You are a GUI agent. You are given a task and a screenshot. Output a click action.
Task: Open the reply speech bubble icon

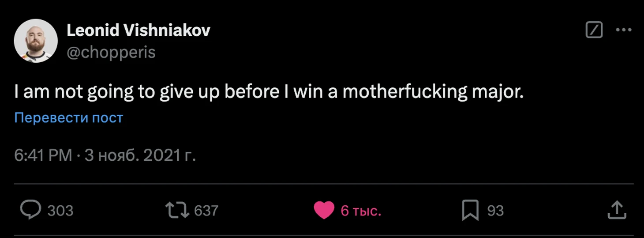tap(31, 210)
